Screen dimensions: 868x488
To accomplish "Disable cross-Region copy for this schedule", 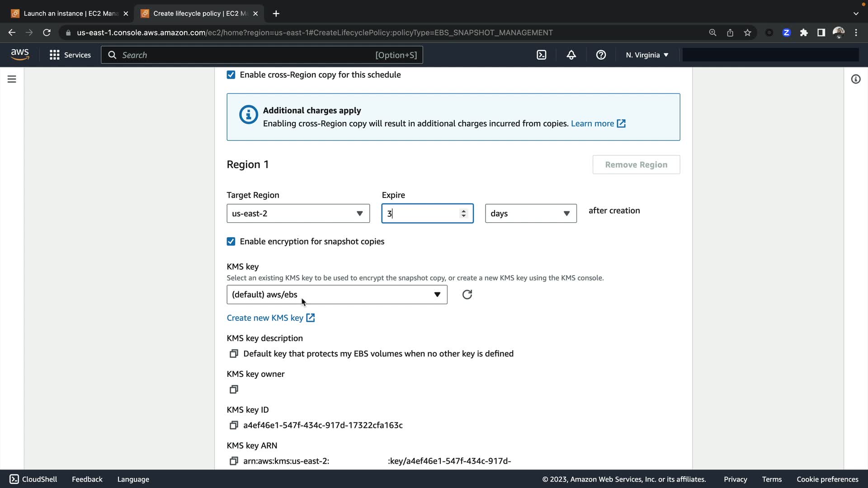I will pyautogui.click(x=231, y=75).
